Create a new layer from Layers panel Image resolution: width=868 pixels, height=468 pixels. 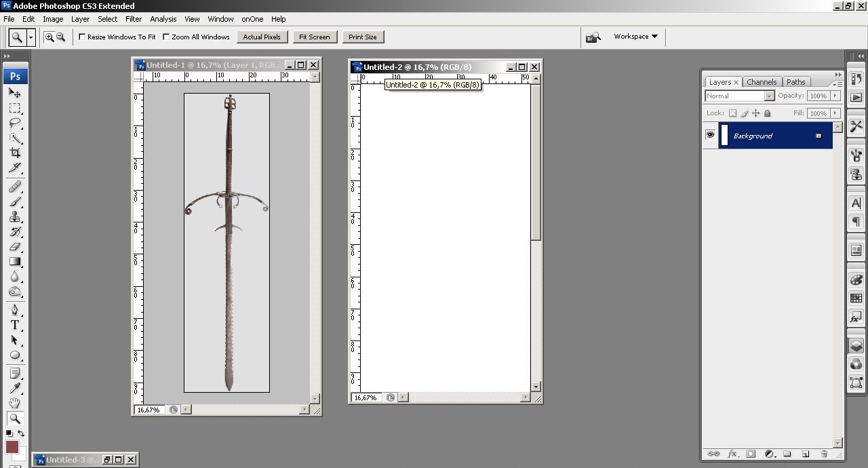pyautogui.click(x=806, y=454)
